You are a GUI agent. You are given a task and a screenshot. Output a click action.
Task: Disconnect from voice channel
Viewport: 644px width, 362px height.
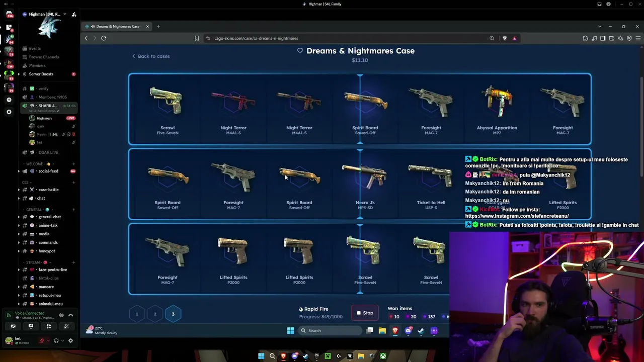click(x=70, y=315)
